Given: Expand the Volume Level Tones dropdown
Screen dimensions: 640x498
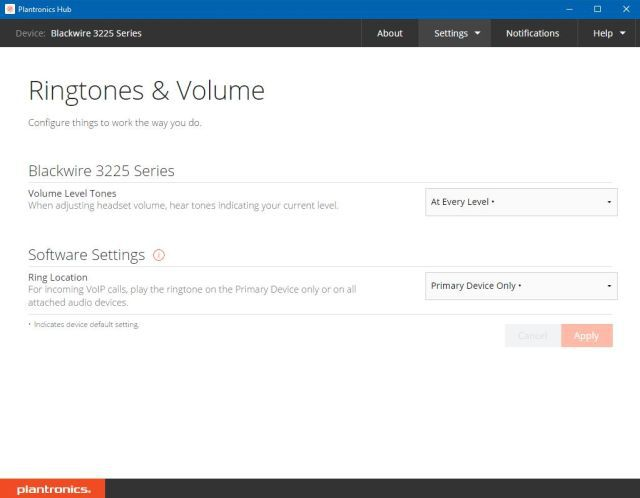Looking at the screenshot, I should click(521, 202).
